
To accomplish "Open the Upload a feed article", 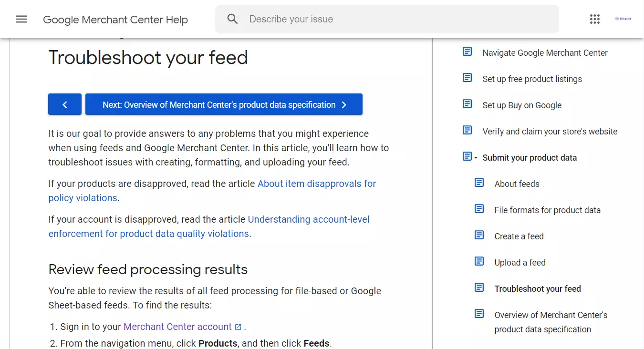I will coord(520,263).
